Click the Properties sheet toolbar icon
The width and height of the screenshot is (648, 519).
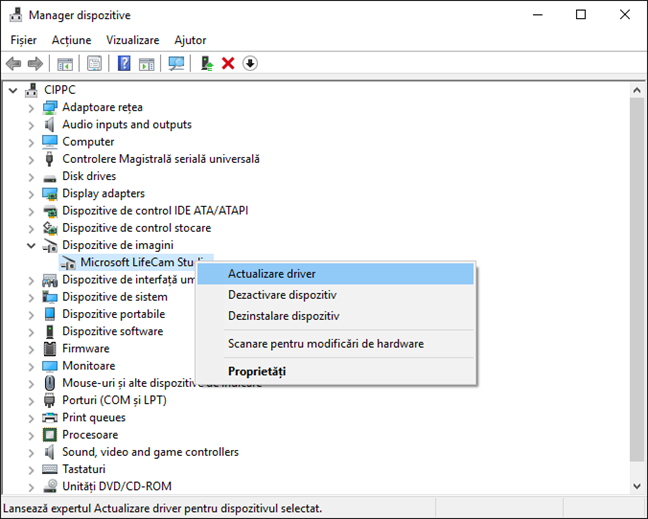point(94,63)
